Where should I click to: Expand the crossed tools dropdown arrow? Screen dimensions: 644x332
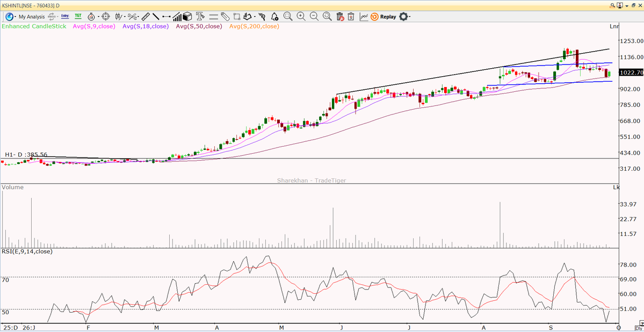tap(139, 17)
